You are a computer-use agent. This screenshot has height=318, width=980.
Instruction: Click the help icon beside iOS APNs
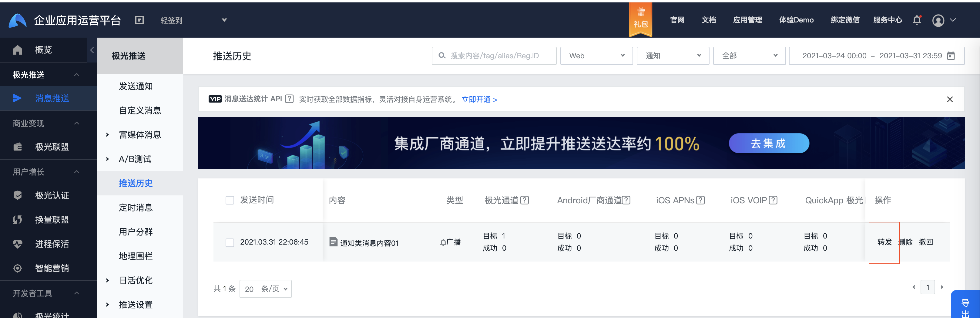tap(700, 200)
